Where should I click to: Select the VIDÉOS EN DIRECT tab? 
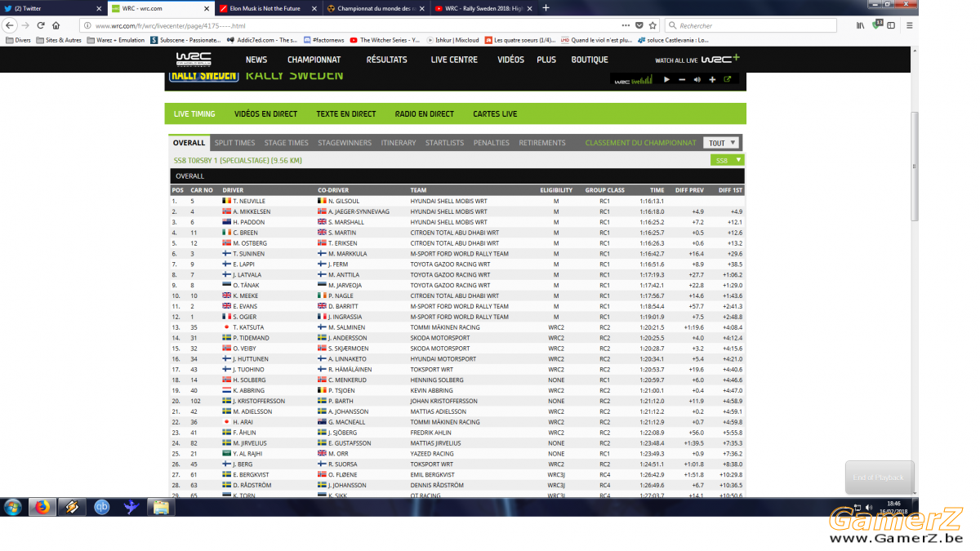coord(266,114)
